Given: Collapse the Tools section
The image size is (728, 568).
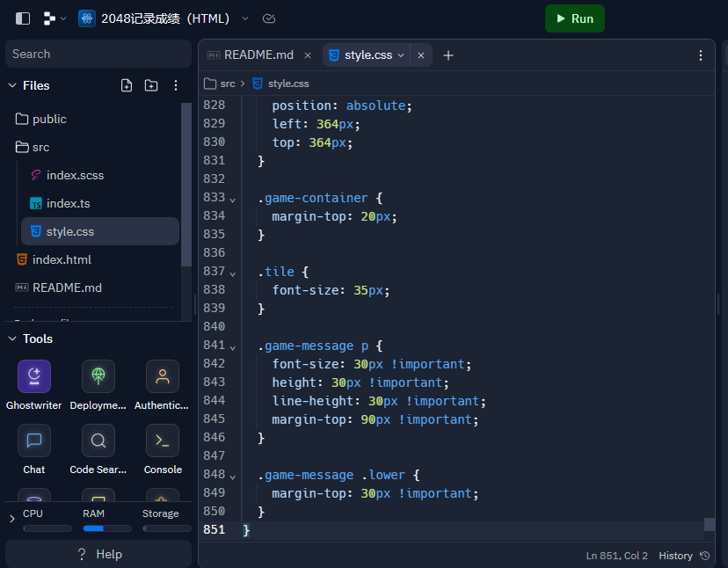Looking at the screenshot, I should [12, 339].
